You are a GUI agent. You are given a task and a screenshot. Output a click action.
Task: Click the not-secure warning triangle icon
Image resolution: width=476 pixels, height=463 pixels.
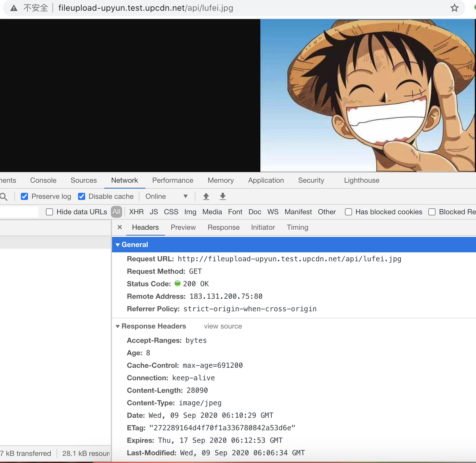pyautogui.click(x=14, y=8)
